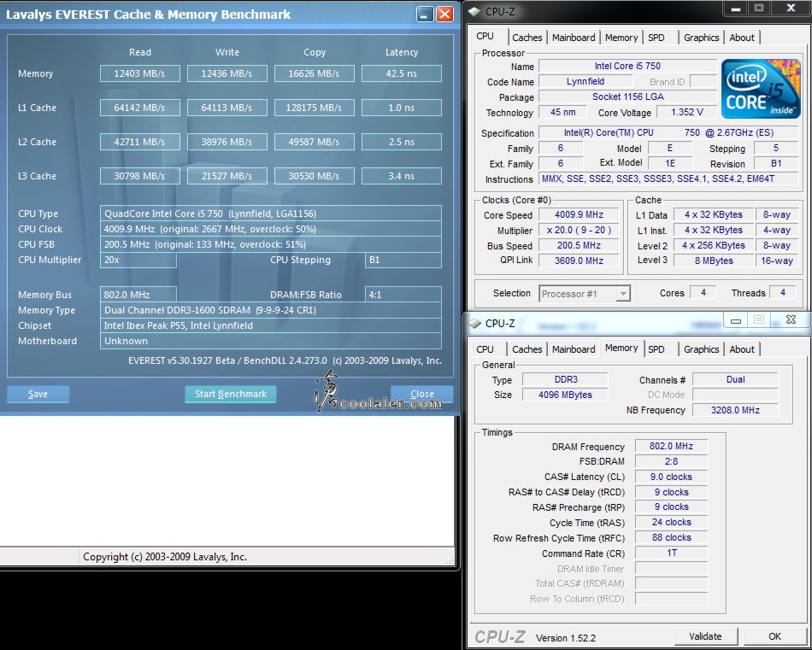Viewport: 812px width, 650px height.
Task: Click L1 Cache Read value 64142 MB/s
Action: coord(140,108)
